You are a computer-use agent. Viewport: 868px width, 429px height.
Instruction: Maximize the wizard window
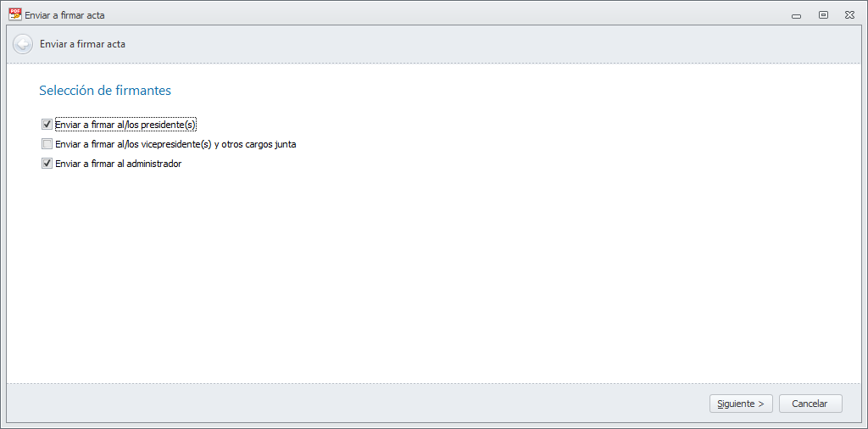(823, 15)
